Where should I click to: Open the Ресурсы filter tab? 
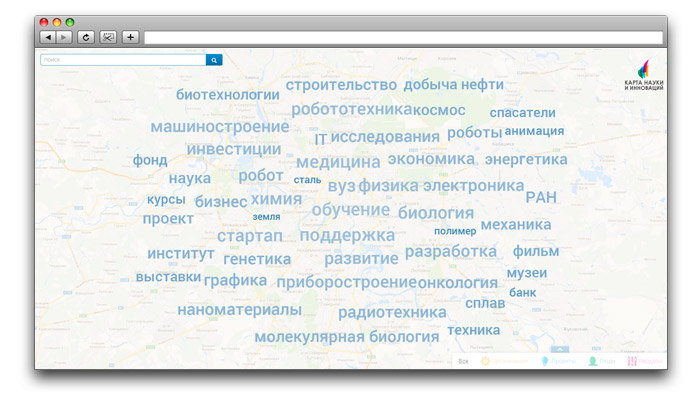click(645, 361)
